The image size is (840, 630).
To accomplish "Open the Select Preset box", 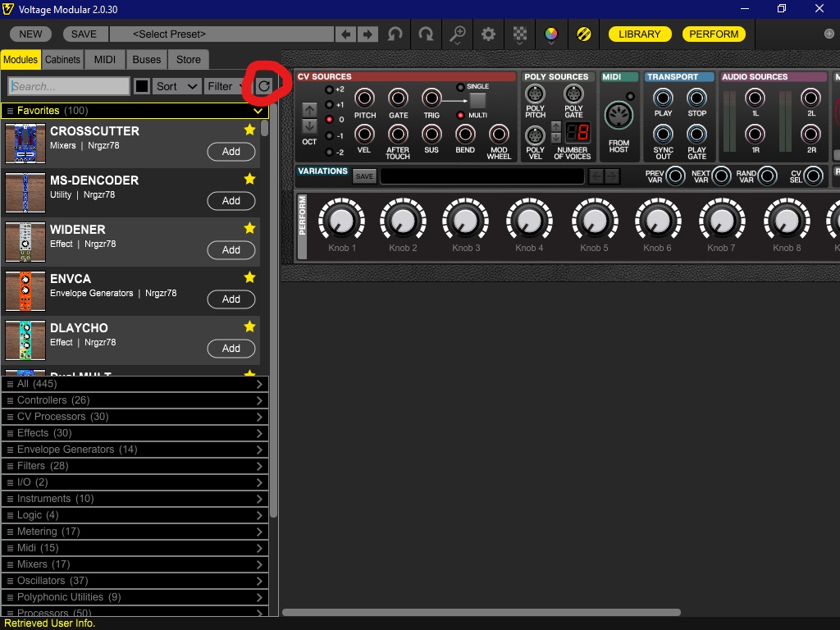I will [221, 34].
